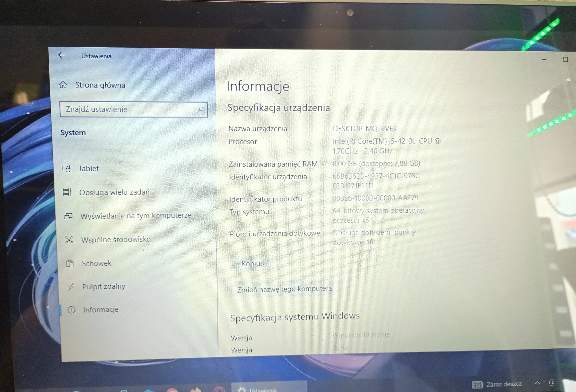
Task: Click the Typ systemu label
Action: tap(249, 212)
